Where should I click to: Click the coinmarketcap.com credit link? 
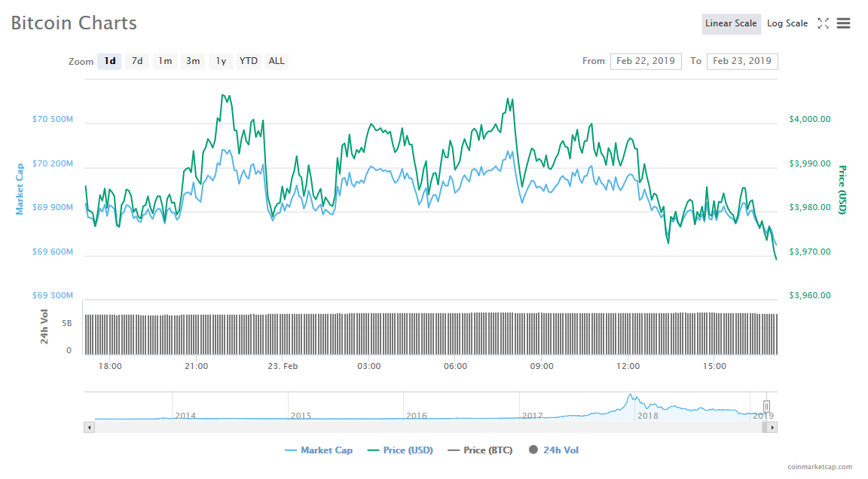pyautogui.click(x=820, y=468)
